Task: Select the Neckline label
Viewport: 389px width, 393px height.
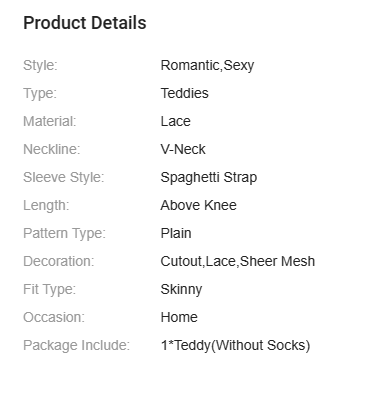Action: [52, 149]
